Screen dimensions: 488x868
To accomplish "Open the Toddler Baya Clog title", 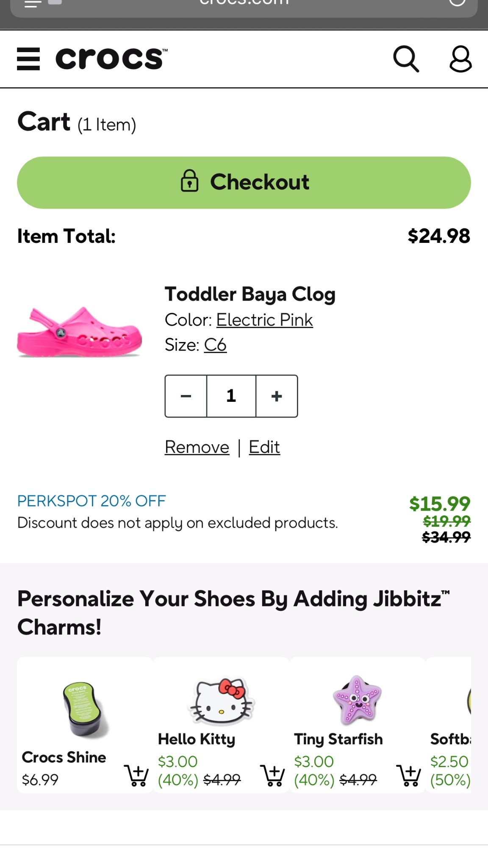I will (250, 294).
